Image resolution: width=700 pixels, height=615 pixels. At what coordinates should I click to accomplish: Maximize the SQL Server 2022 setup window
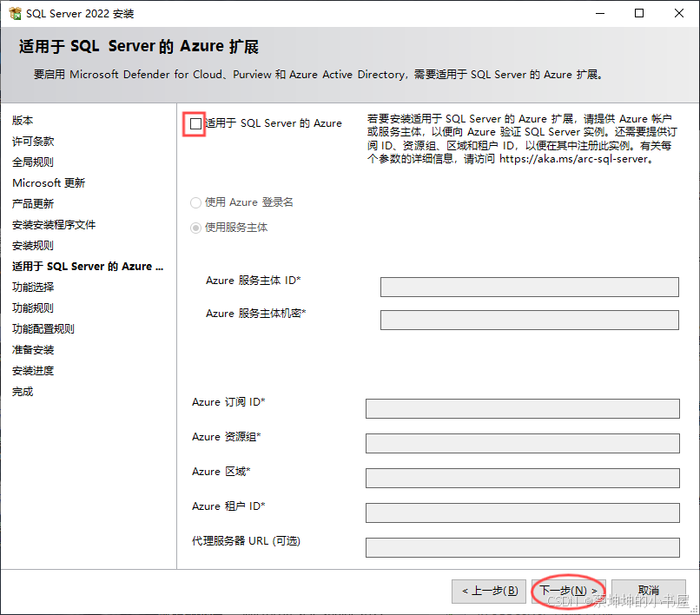click(639, 13)
